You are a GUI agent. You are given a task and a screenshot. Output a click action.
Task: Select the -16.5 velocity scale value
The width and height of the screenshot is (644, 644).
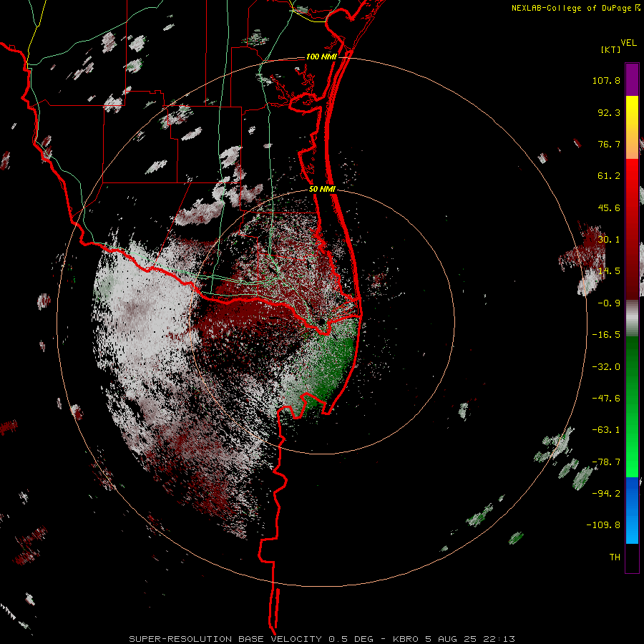(606, 335)
